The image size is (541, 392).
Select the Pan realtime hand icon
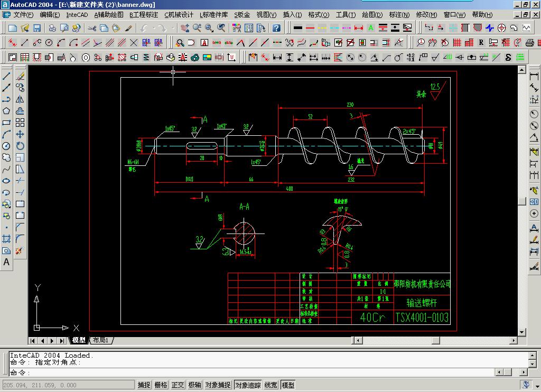coord(184,28)
